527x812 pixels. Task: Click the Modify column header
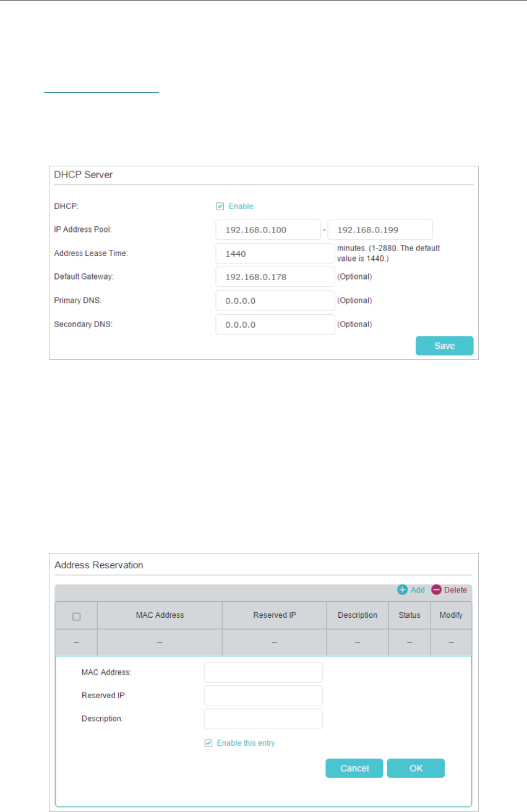(x=451, y=615)
